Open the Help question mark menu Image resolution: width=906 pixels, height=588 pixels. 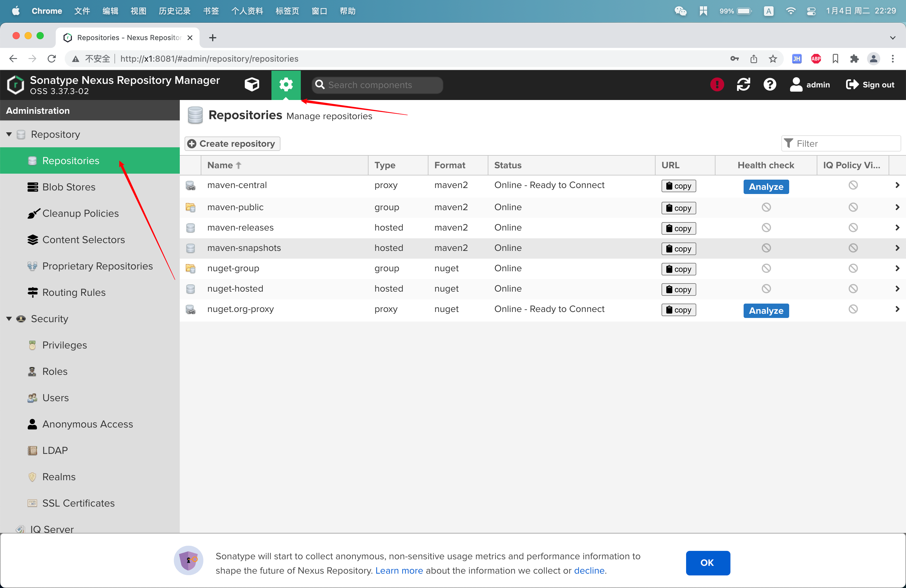click(x=770, y=84)
